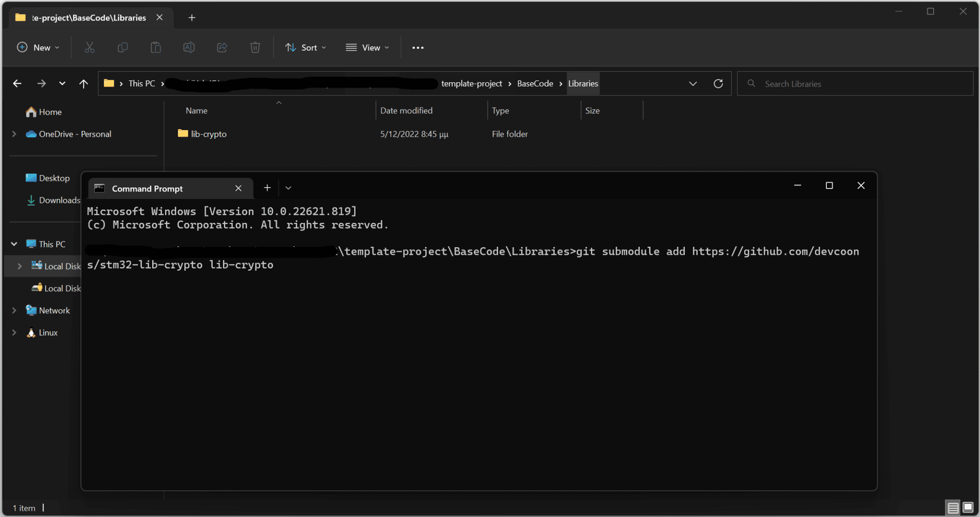
Task: Open recent locations dropdown arrow
Action: coord(62,84)
